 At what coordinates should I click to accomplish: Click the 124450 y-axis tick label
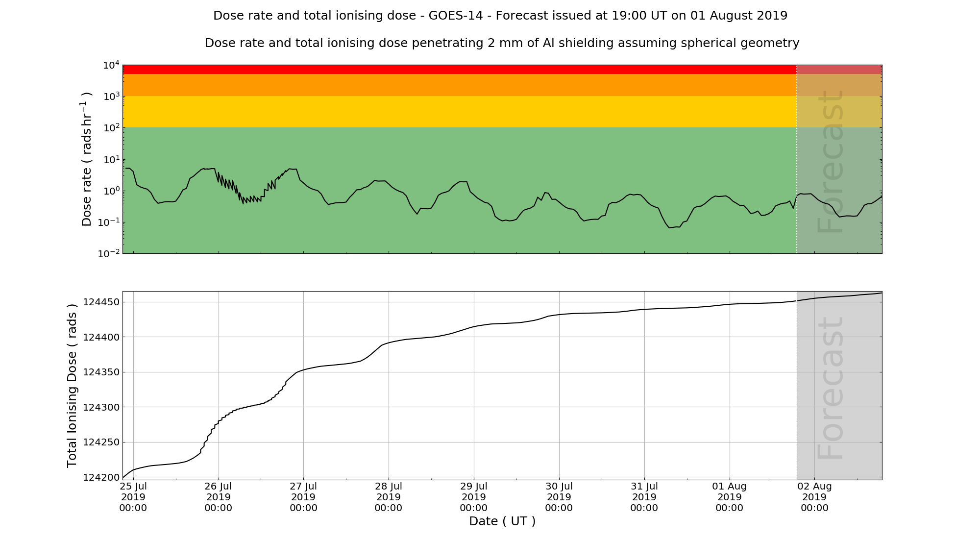tap(101, 302)
